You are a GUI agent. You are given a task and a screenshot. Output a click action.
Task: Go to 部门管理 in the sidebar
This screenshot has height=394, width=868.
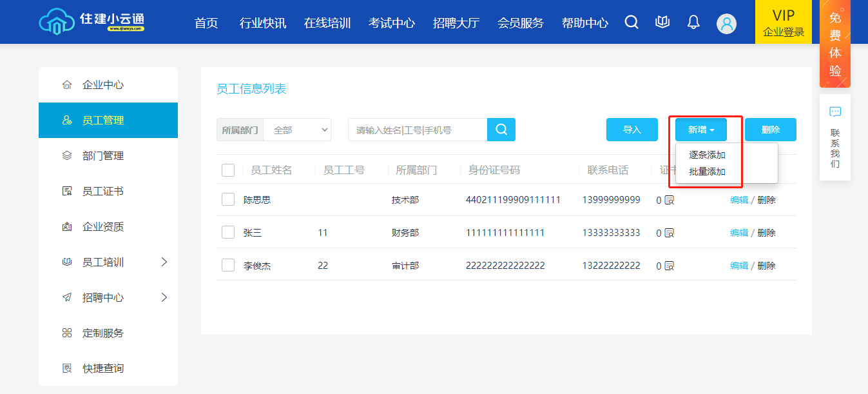(103, 156)
